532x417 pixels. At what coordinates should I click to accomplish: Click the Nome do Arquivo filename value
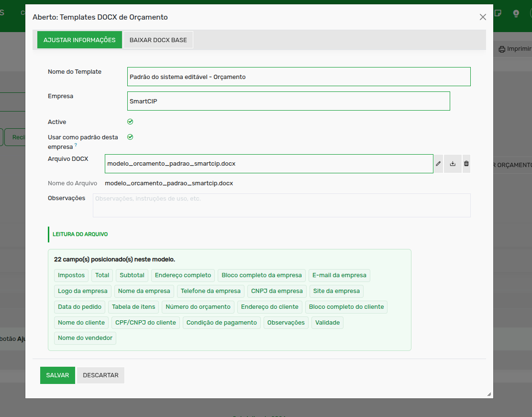click(x=169, y=183)
